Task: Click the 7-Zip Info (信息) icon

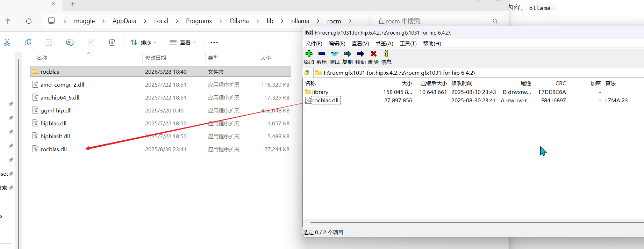Action: coord(386,53)
